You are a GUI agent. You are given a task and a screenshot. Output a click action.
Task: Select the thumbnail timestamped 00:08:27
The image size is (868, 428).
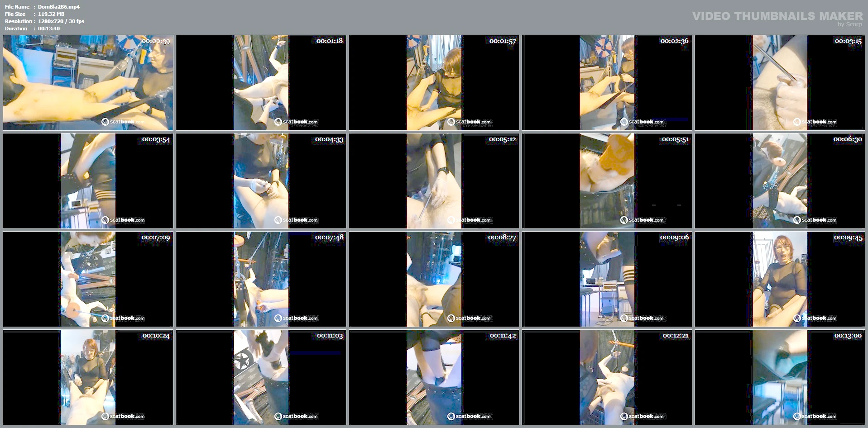(434, 279)
